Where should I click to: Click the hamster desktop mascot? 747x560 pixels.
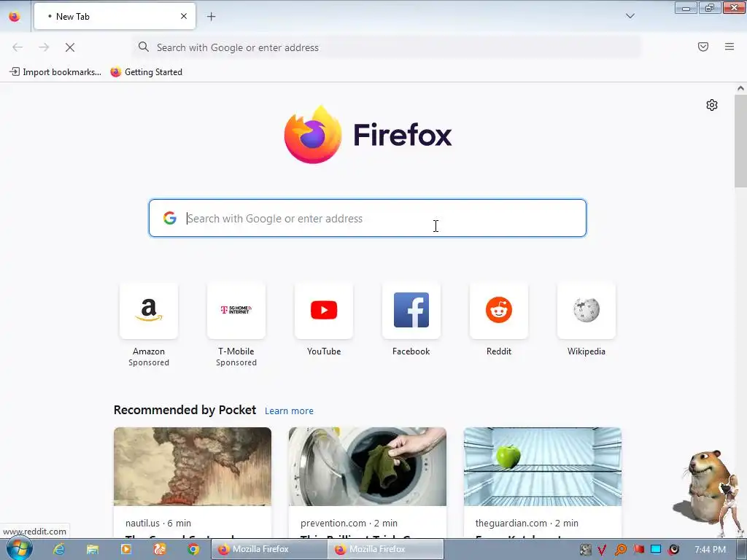tap(705, 486)
